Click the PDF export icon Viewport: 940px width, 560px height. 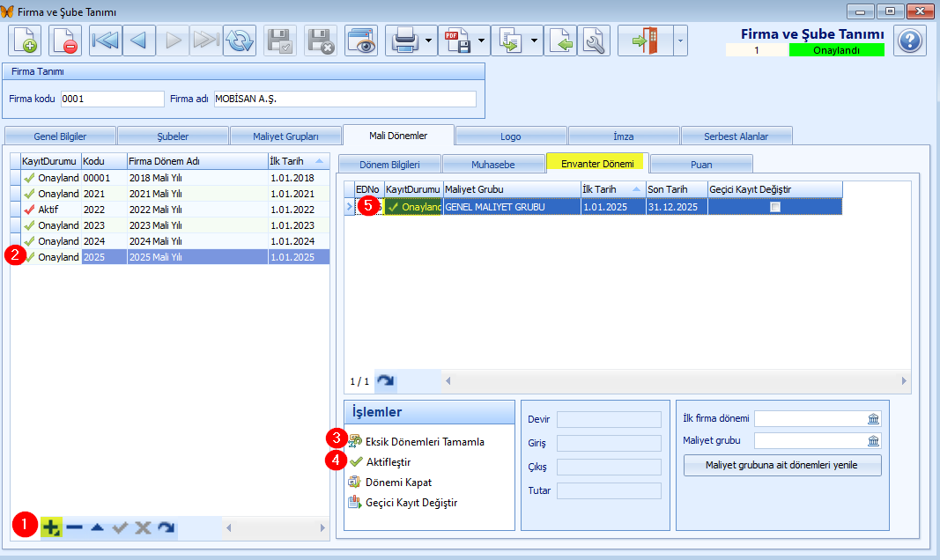(x=457, y=41)
